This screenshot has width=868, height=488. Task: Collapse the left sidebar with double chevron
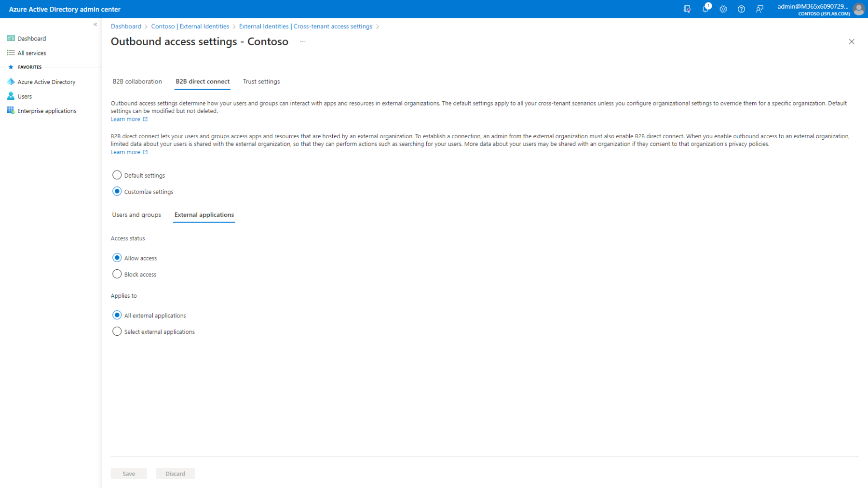point(95,24)
